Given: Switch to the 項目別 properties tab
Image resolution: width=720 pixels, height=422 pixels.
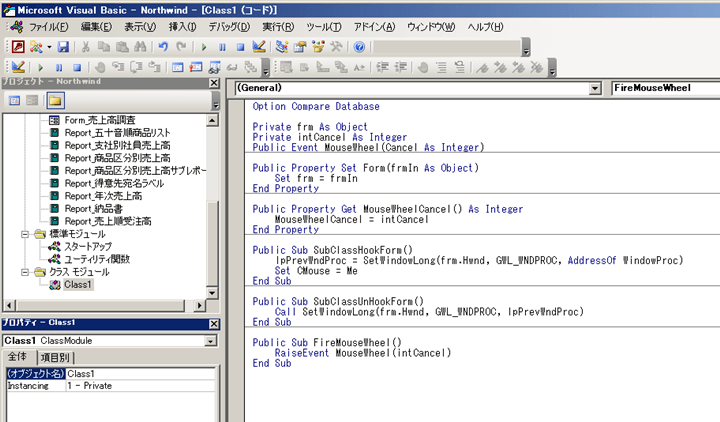Looking at the screenshot, I should click(x=54, y=358).
